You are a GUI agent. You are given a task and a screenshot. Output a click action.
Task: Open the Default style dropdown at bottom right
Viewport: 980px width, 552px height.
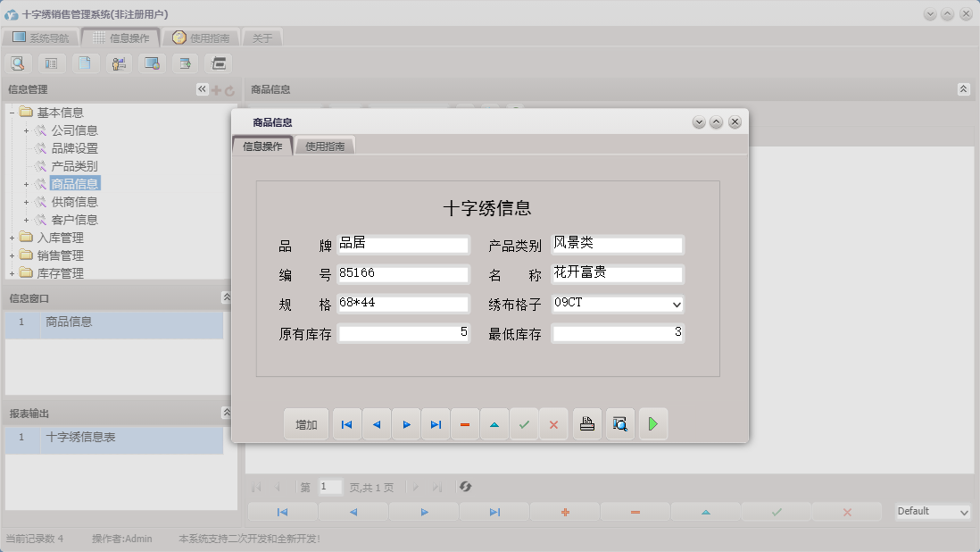964,512
